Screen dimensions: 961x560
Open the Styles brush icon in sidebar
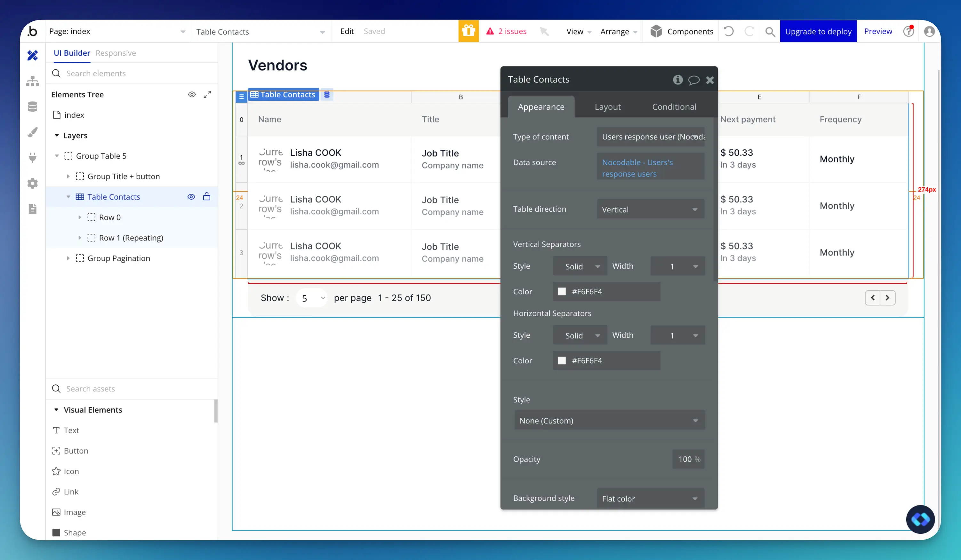click(x=33, y=132)
